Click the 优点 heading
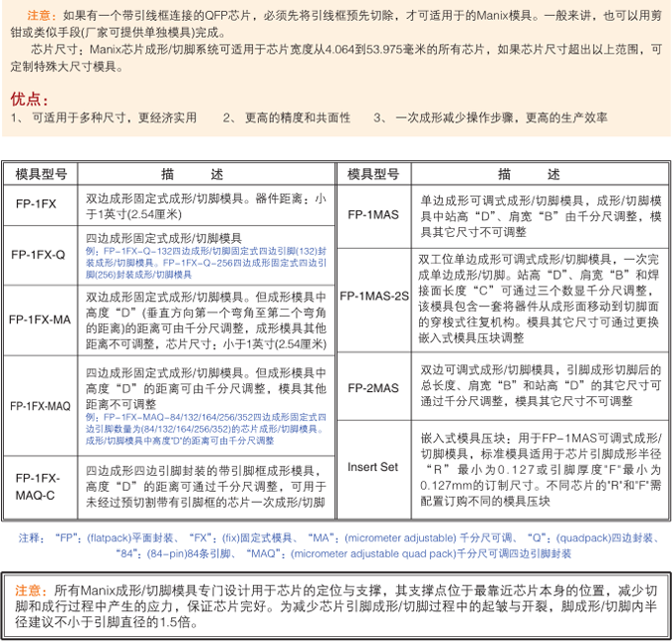Image resolution: width=672 pixels, height=642 pixels. [29, 100]
